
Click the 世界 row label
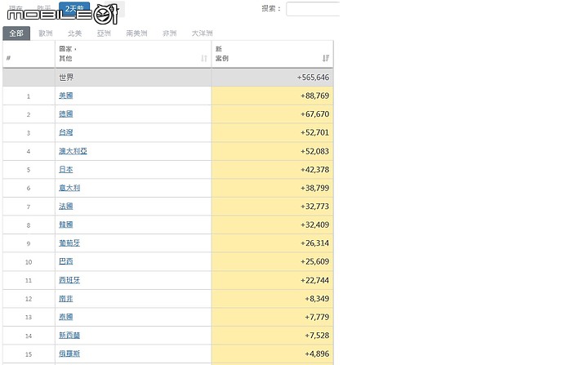[x=66, y=78]
